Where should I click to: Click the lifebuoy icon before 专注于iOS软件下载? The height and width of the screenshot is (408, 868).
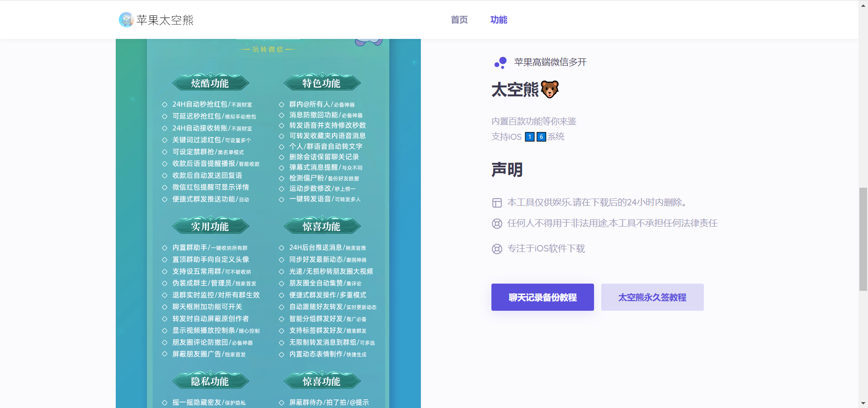pyautogui.click(x=497, y=249)
